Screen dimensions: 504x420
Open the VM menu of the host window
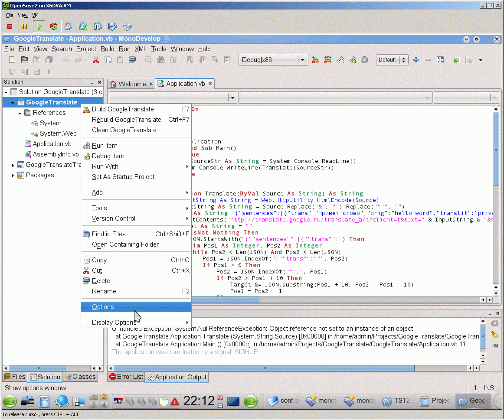tap(35, 15)
